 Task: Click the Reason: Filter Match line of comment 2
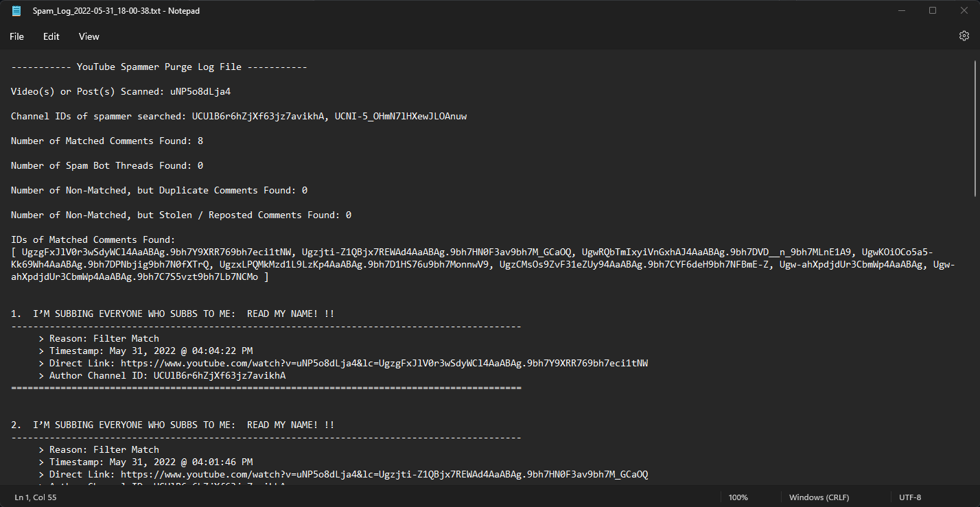pyautogui.click(x=99, y=449)
